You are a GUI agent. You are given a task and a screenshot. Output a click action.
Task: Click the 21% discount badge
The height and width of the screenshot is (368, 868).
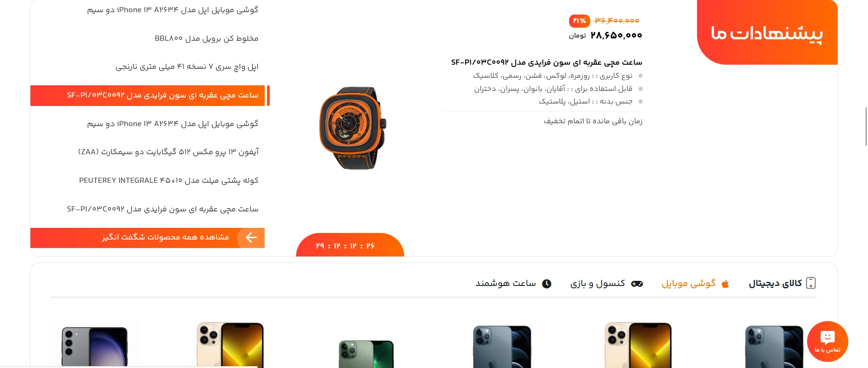pos(579,21)
